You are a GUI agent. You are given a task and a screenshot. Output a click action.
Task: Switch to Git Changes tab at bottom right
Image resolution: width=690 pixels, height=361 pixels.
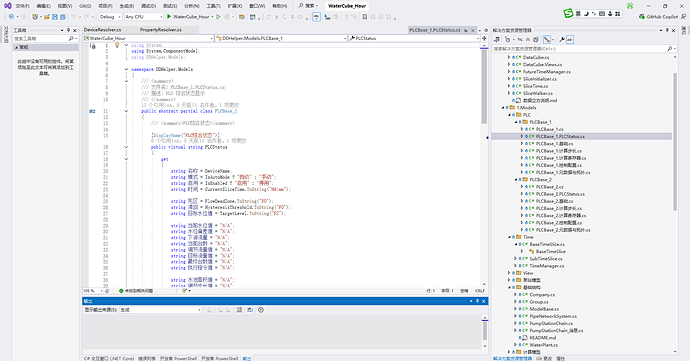click(x=544, y=358)
